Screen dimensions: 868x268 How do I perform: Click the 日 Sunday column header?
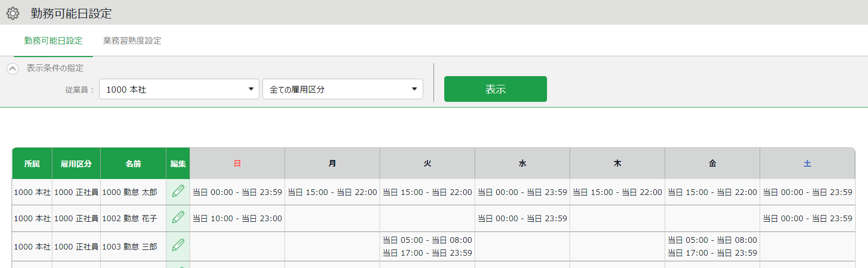click(237, 164)
